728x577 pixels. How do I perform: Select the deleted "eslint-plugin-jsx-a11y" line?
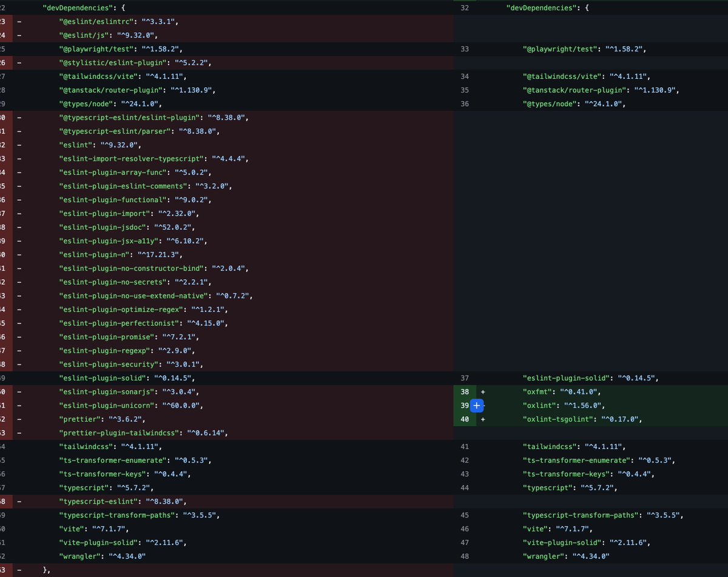coord(227,241)
